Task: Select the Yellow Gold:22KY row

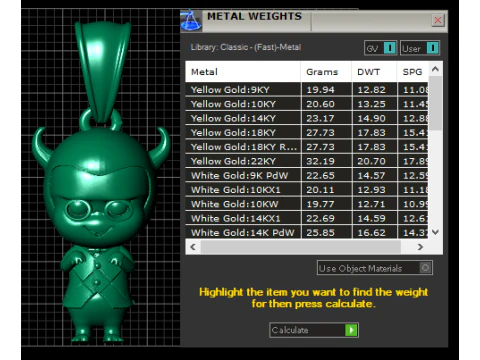Action: click(x=307, y=161)
